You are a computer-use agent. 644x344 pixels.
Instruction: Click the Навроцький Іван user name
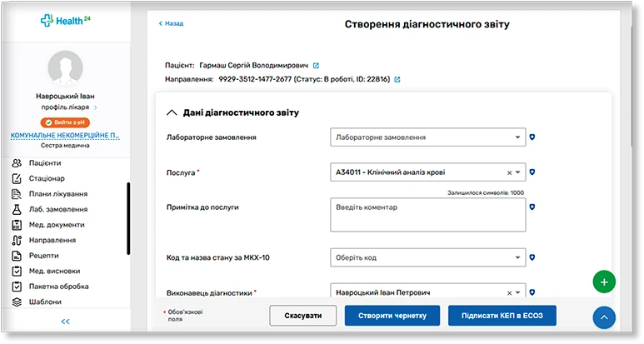[65, 97]
